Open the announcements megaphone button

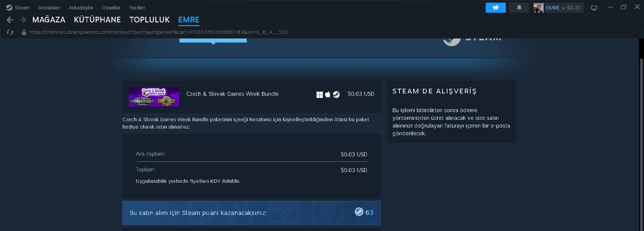point(495,7)
